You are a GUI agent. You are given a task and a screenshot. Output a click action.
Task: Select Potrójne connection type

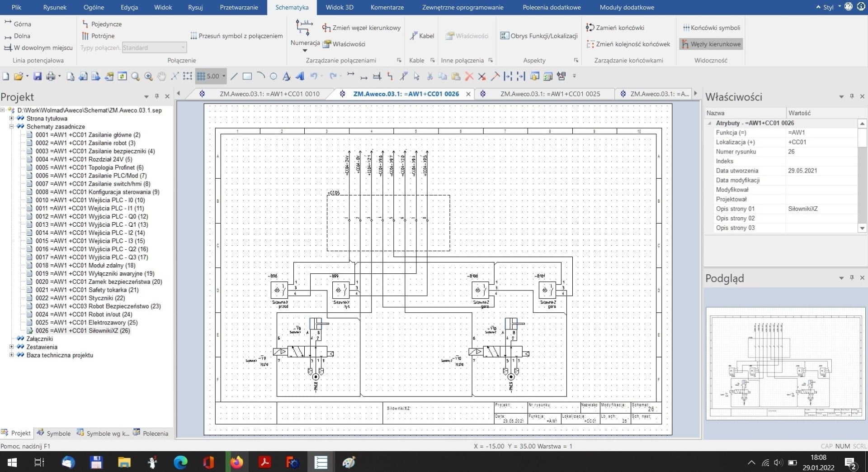pos(98,36)
